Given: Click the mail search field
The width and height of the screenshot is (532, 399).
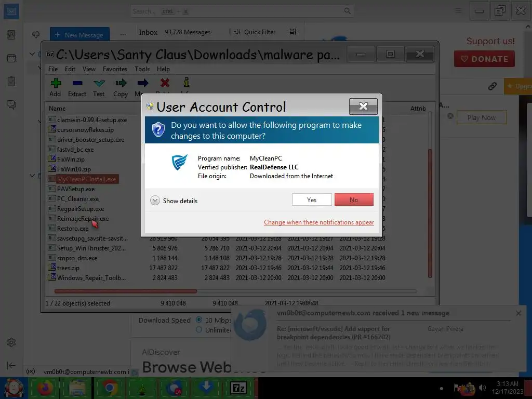Looking at the screenshot, I should click(242, 11).
